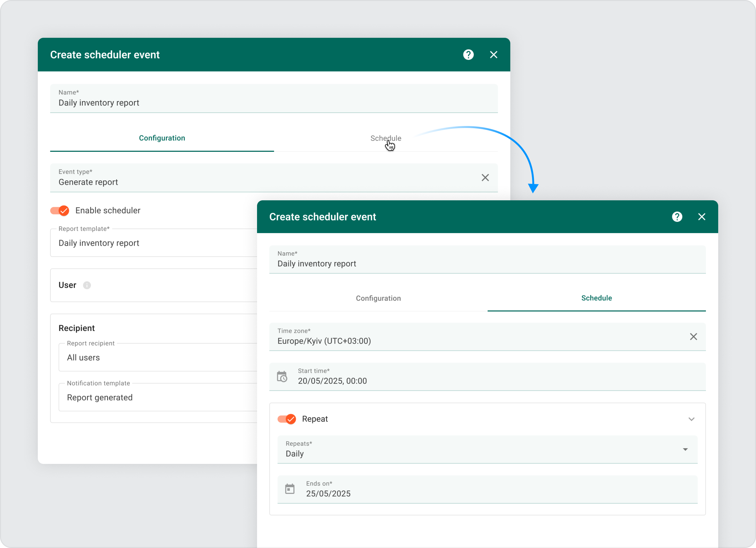Screen dimensions: 756x548
Task: Collapse the Repeat section chevron
Action: coord(691,419)
